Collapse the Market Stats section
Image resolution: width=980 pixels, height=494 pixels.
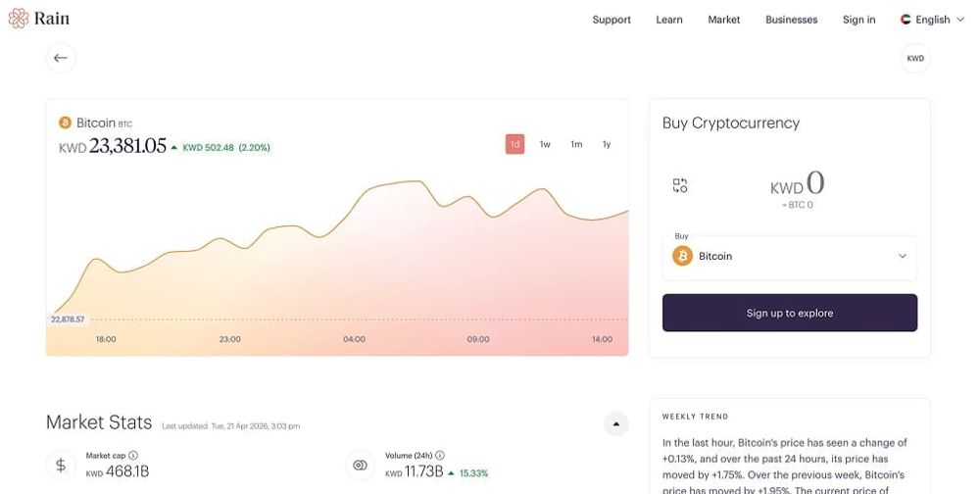(x=616, y=424)
